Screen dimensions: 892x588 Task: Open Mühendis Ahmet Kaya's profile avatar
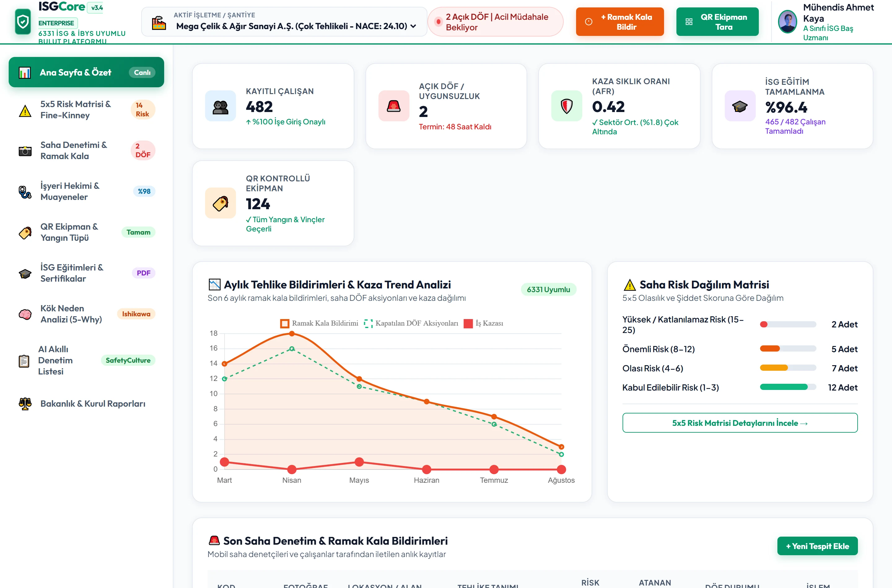tap(787, 22)
